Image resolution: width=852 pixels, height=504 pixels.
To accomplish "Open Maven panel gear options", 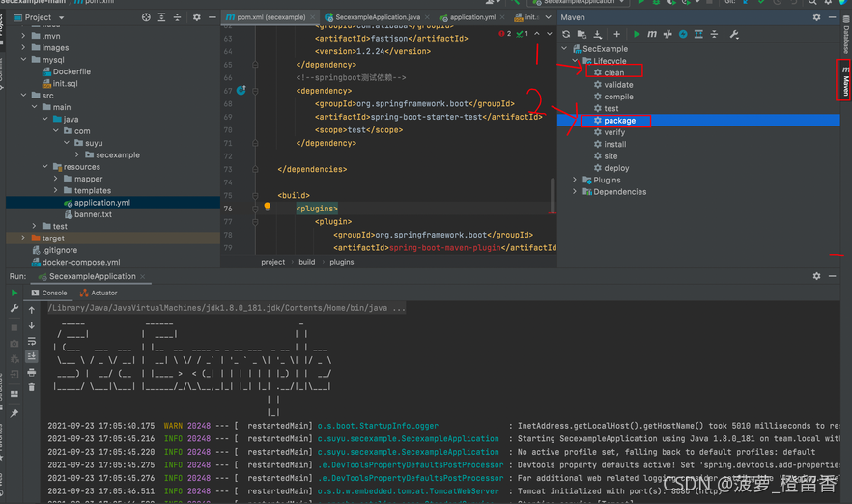I will (x=816, y=17).
